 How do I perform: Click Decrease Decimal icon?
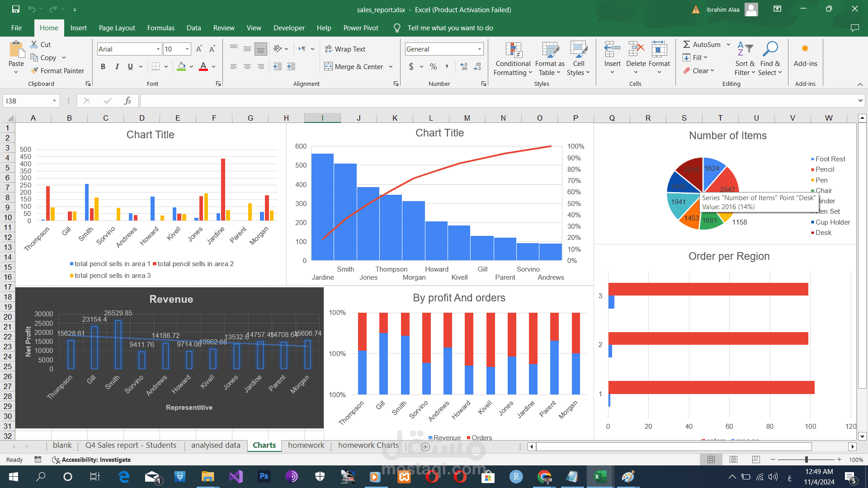tap(477, 66)
